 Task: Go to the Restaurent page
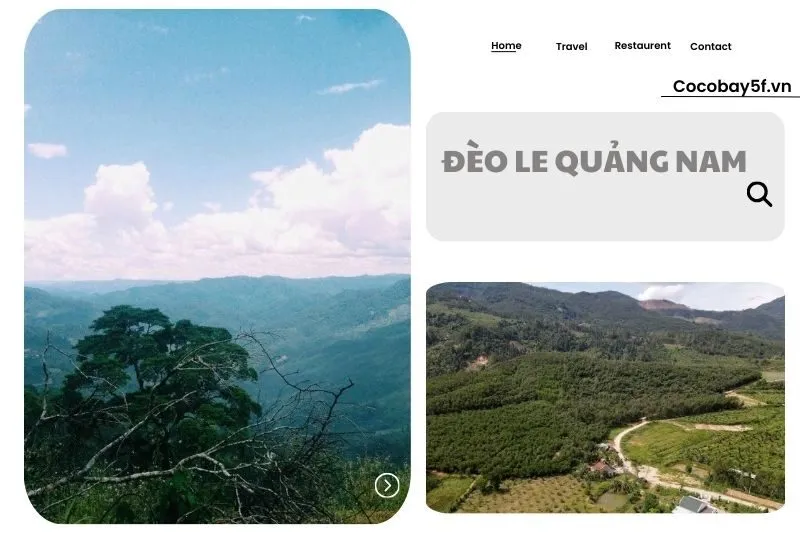(642, 45)
